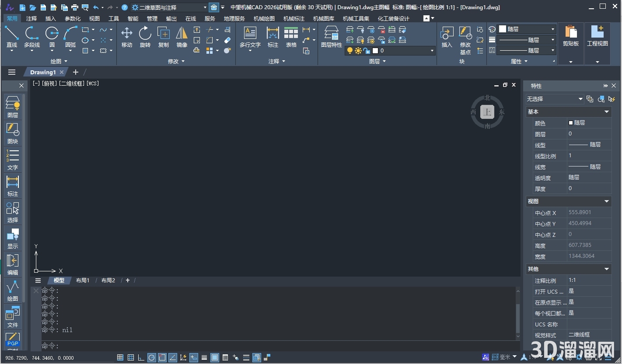The height and width of the screenshot is (364, 622).
Task: Expand the 绘图 ribbon panel
Action: [59, 62]
